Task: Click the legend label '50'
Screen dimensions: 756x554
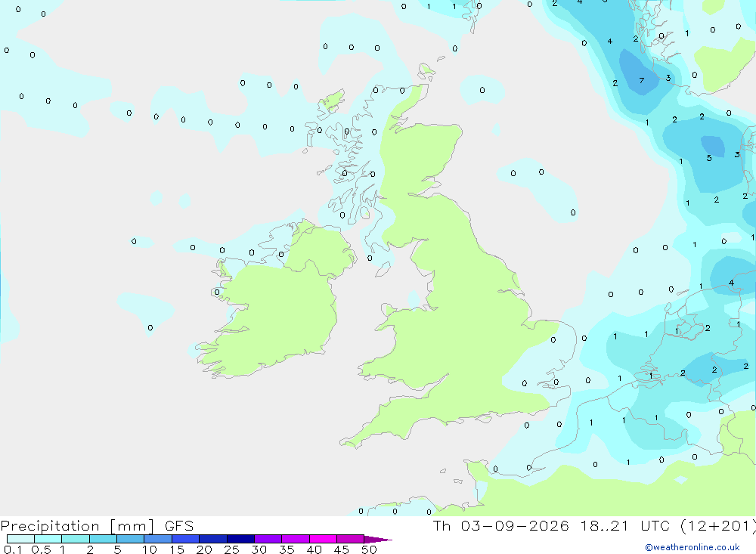Action: [x=369, y=549]
